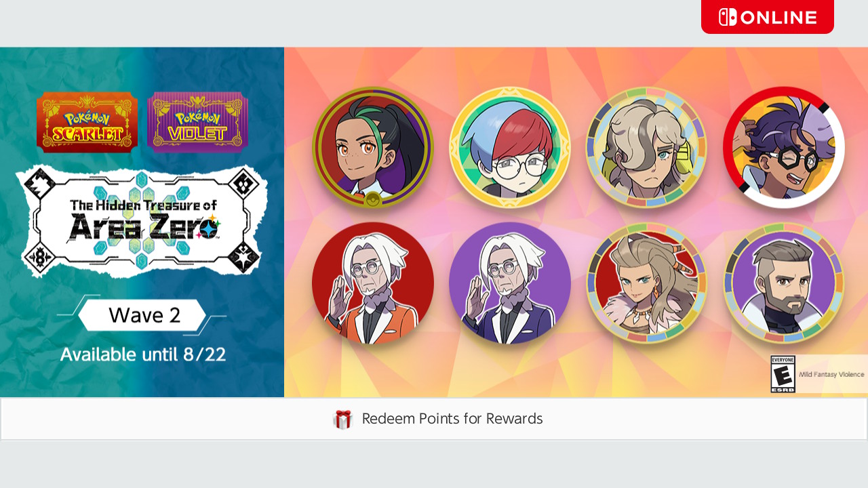Open Redeem Points for Rewards

coord(434,419)
